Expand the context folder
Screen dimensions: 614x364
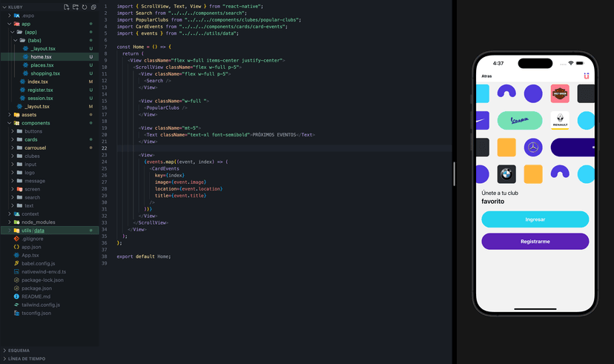click(x=10, y=214)
